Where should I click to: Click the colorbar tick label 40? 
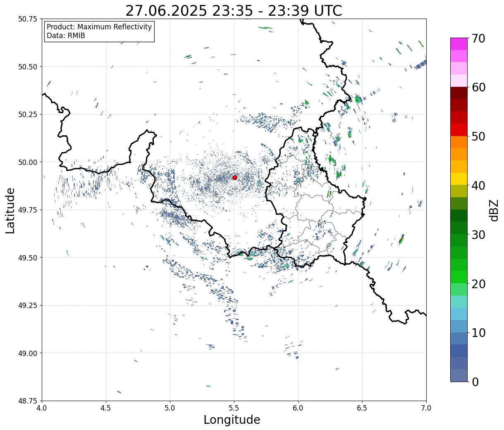478,185
